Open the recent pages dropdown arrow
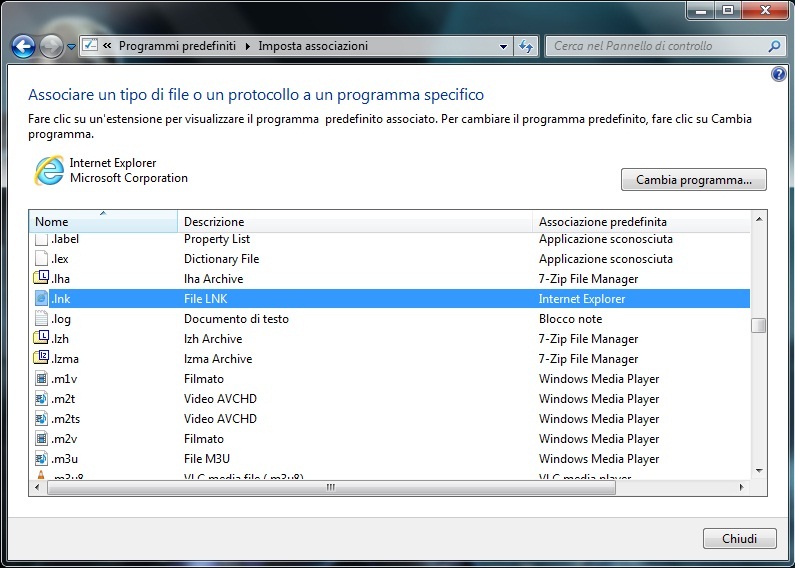Viewport: 795px width, 568px height. pos(71,47)
